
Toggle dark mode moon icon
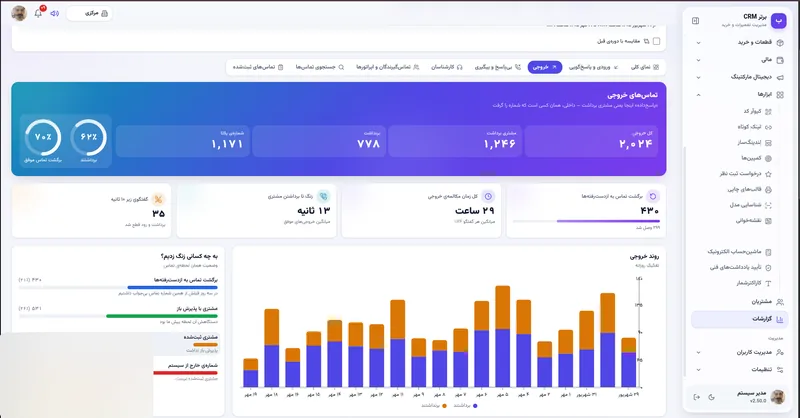(x=712, y=397)
